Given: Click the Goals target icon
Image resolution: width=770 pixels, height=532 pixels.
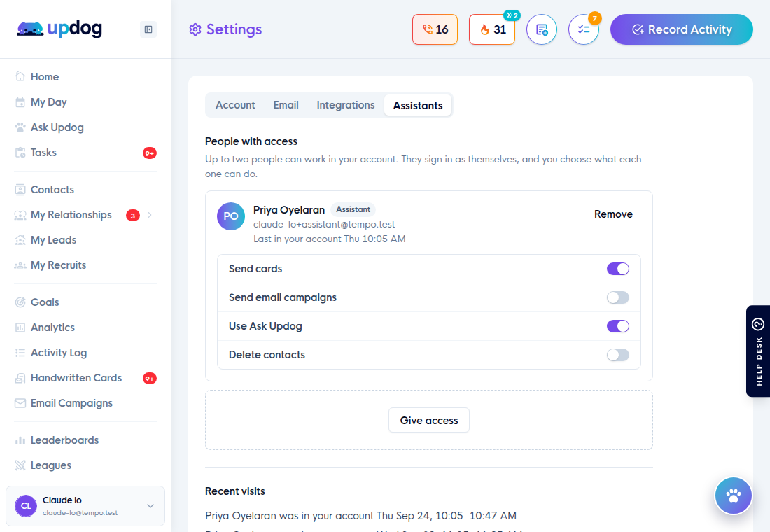Looking at the screenshot, I should click(x=20, y=302).
